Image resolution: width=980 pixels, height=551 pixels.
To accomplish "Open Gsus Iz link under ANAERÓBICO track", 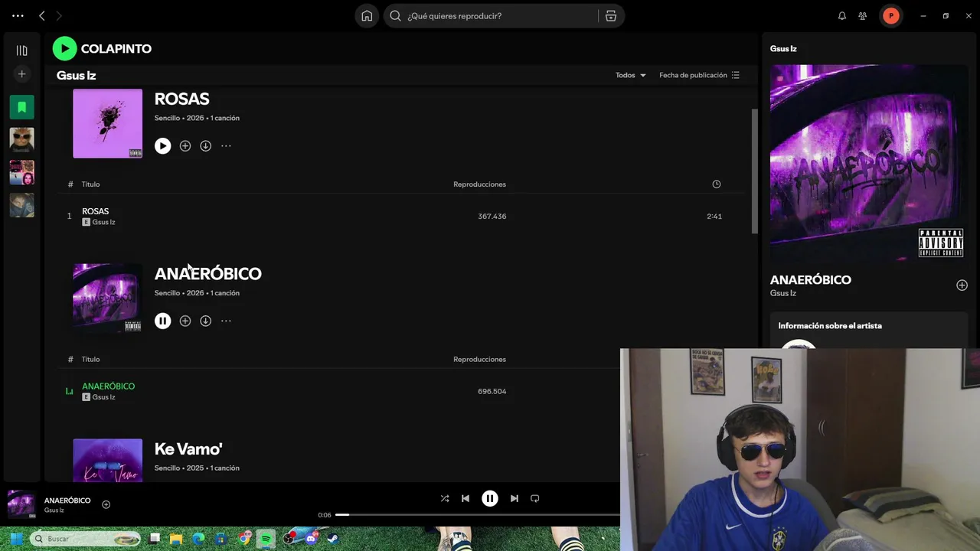I will pos(103,397).
